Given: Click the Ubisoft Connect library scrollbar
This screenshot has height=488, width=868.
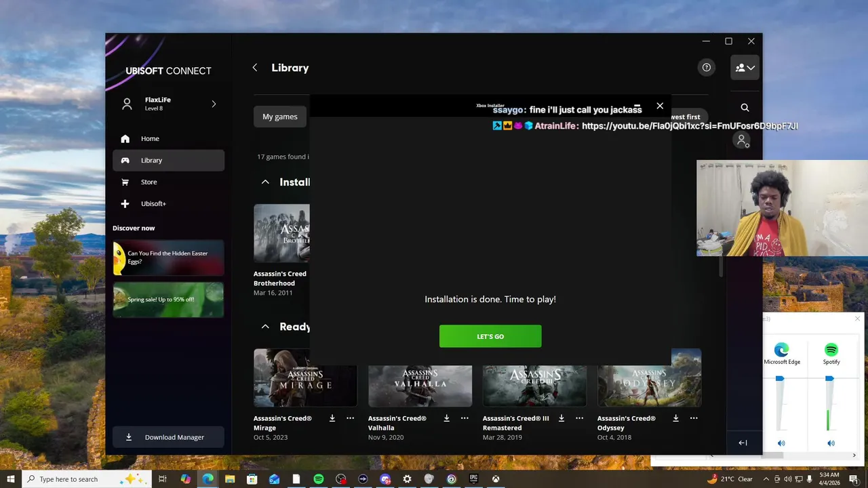Looking at the screenshot, I should [722, 268].
